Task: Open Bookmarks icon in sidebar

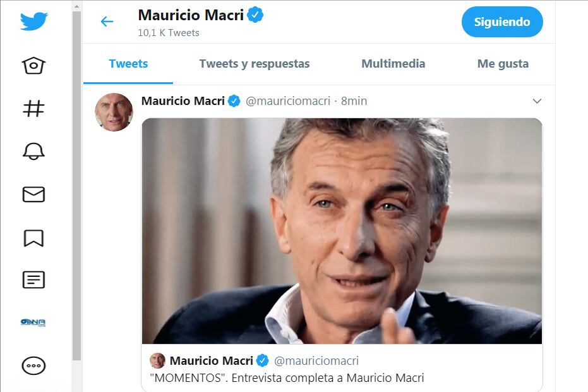Action: [33, 237]
